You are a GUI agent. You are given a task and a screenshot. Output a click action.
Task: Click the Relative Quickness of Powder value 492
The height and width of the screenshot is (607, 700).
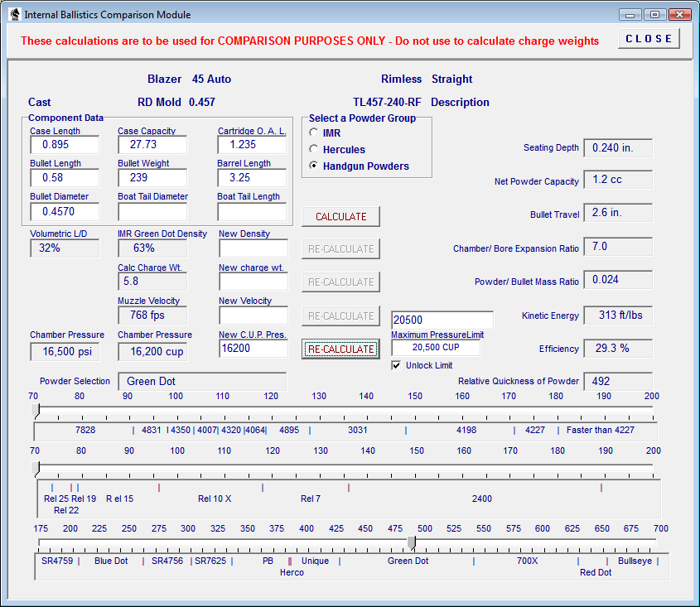pos(618,381)
